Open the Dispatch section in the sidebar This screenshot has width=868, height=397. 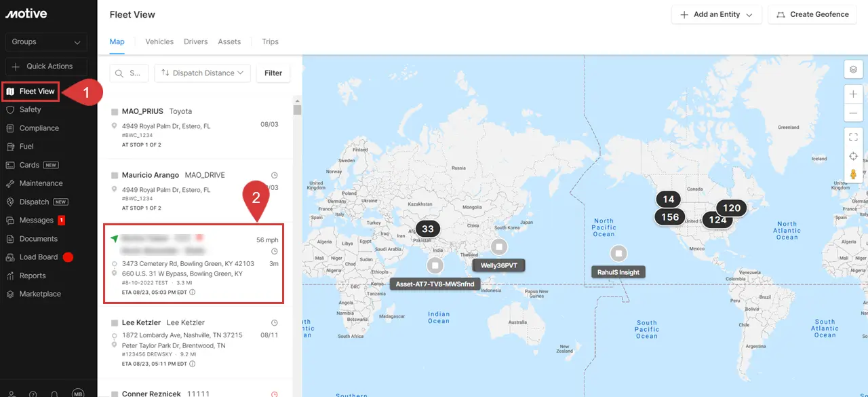(x=34, y=202)
